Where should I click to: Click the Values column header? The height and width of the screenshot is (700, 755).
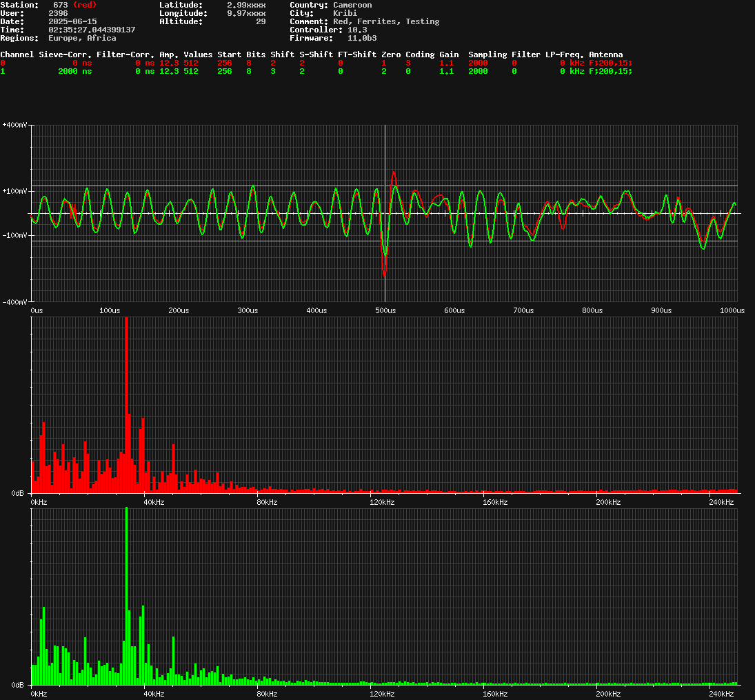coord(198,54)
